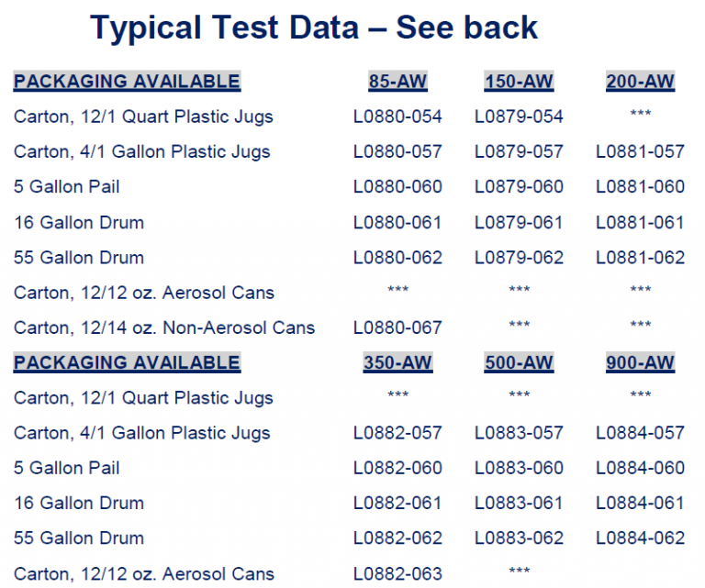Click part number L0882-063

tap(397, 573)
